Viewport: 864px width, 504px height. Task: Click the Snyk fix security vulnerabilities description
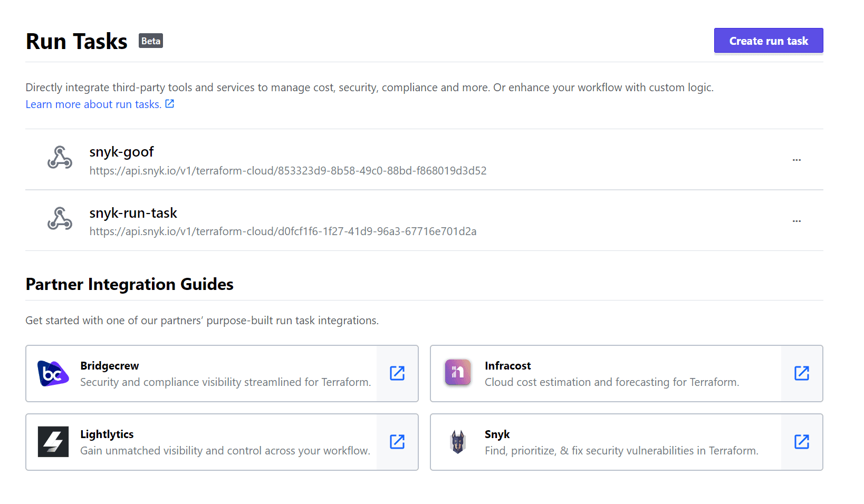click(x=621, y=451)
